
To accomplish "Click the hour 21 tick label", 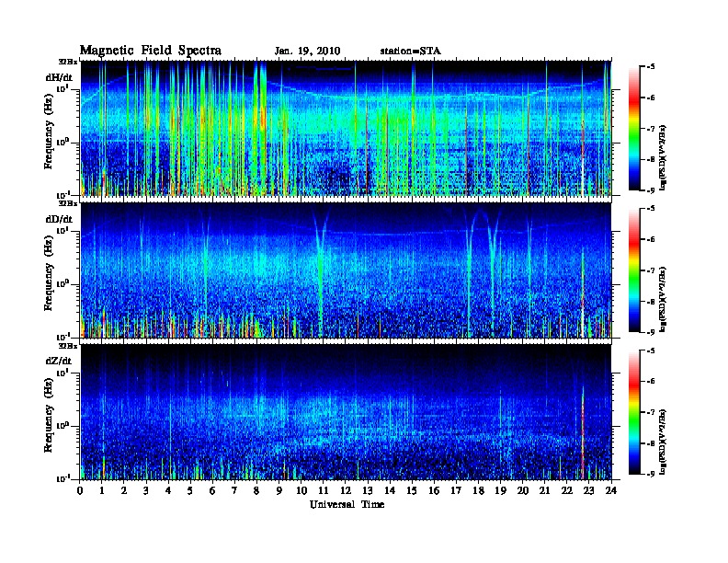I will tap(544, 490).
